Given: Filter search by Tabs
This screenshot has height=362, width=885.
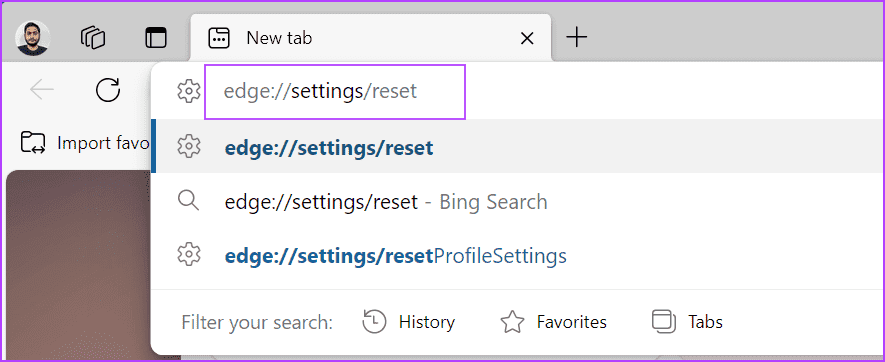Looking at the screenshot, I should [x=687, y=322].
